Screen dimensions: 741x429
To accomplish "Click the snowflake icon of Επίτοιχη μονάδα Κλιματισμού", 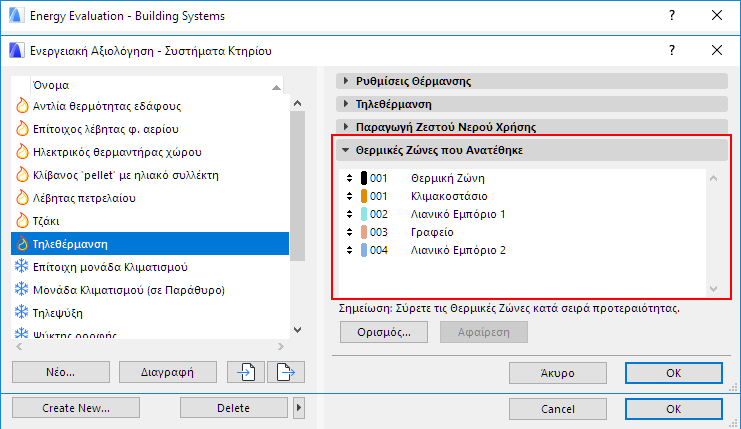I will point(21,266).
